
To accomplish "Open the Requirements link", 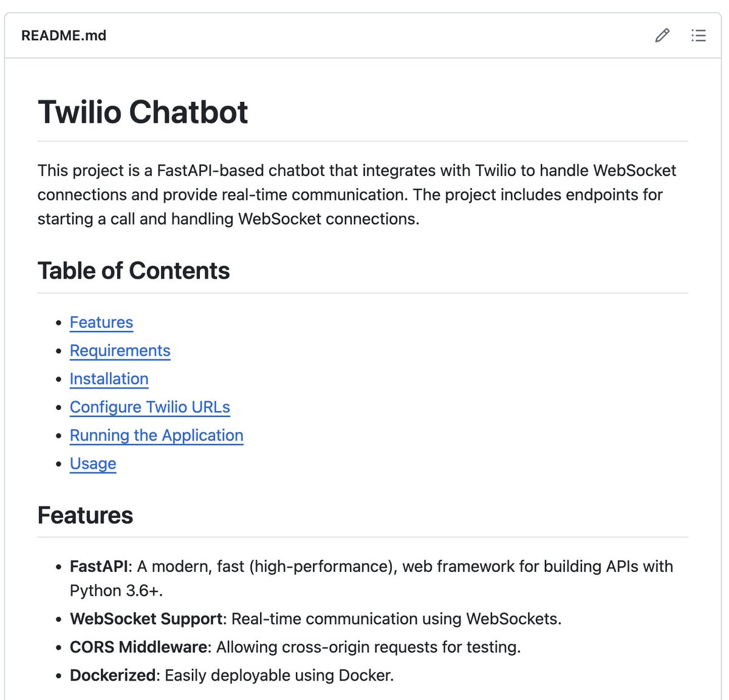I will pos(120,351).
